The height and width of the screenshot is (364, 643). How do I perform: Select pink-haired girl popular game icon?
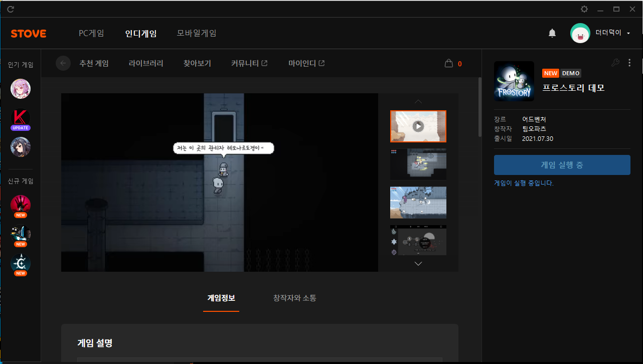(x=21, y=89)
